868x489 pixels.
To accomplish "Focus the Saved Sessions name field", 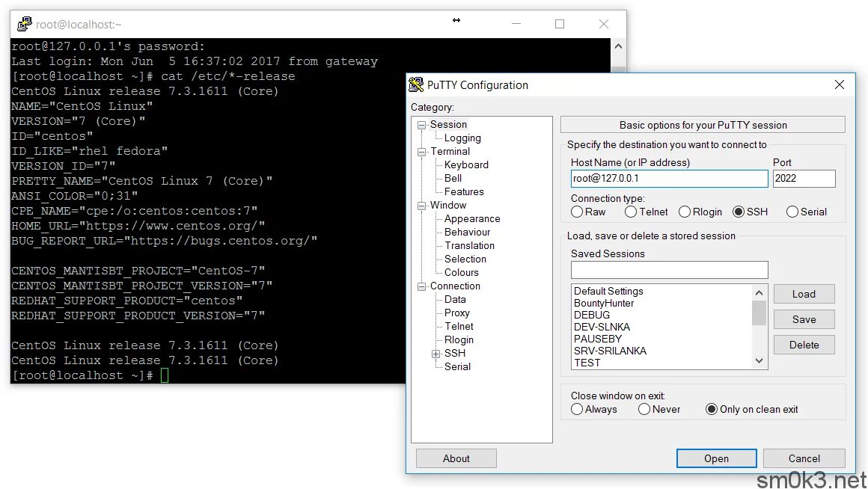I will (669, 270).
